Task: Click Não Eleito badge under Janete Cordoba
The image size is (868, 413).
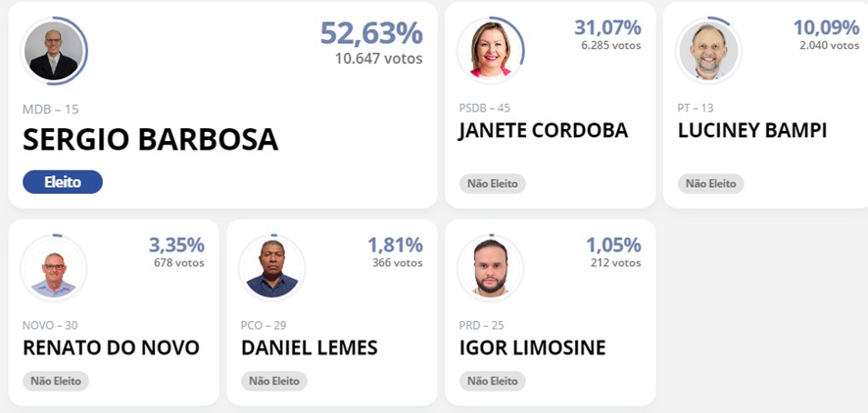Action: click(x=492, y=184)
